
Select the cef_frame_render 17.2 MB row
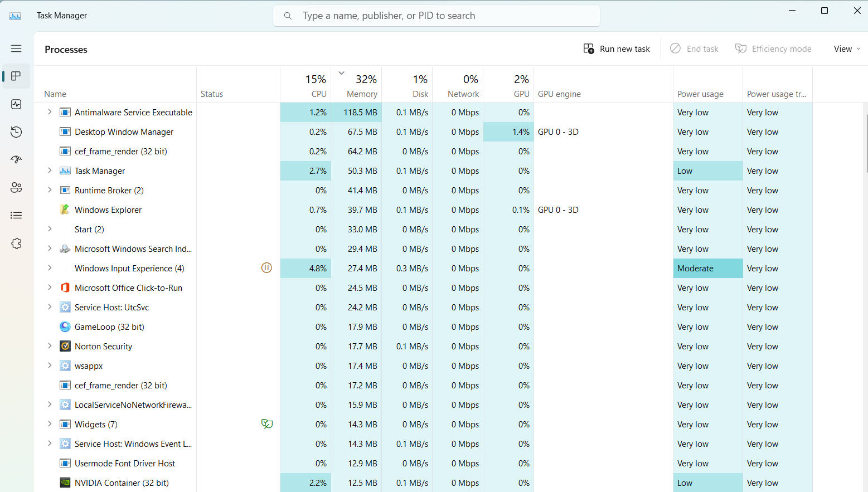[x=423, y=385]
